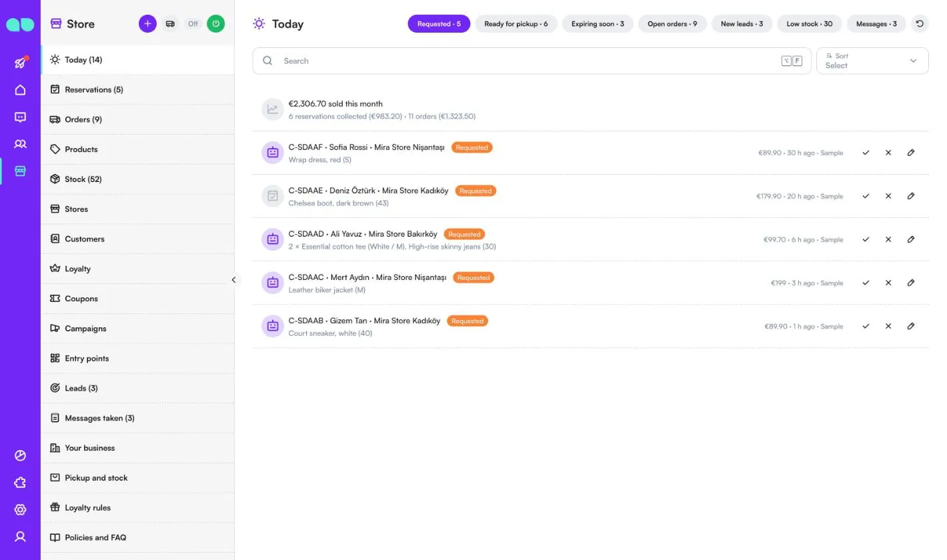Toggle the Off switch in Store header

(193, 23)
